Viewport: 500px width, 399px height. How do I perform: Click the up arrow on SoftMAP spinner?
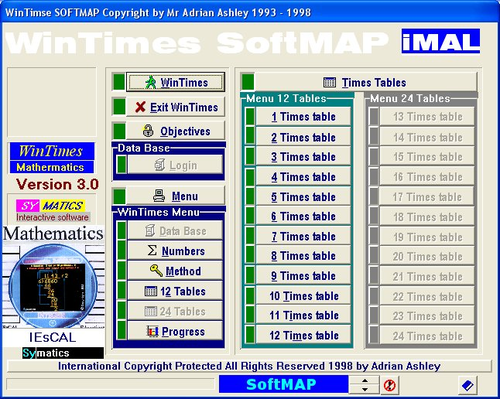365,380
